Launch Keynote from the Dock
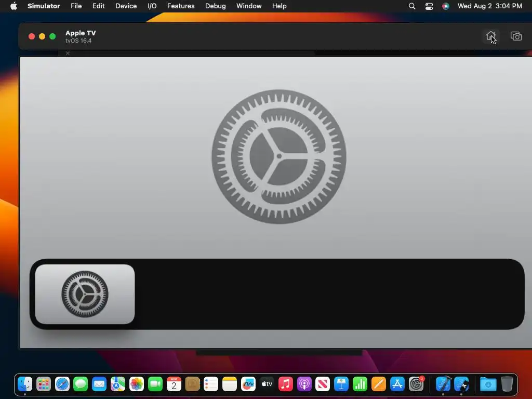 (341, 384)
